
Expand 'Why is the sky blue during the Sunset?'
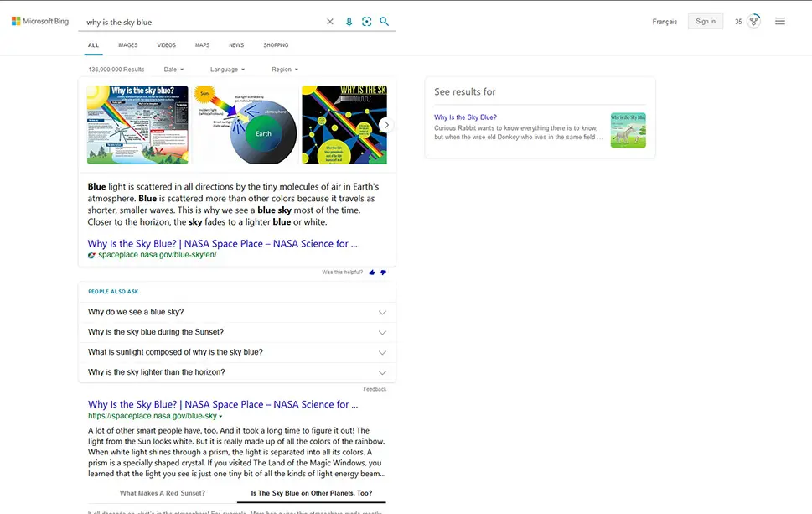(x=237, y=332)
